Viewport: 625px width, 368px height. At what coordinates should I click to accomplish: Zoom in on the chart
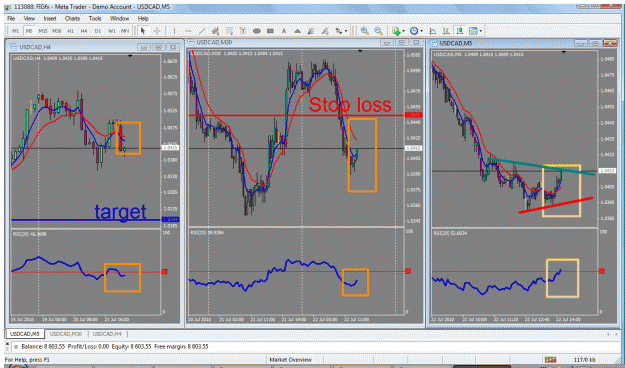(x=364, y=31)
